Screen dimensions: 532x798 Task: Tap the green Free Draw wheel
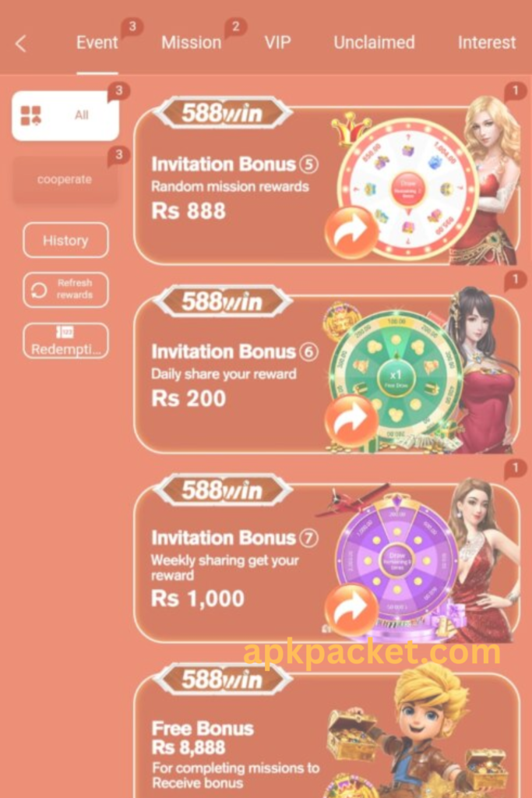click(x=396, y=378)
